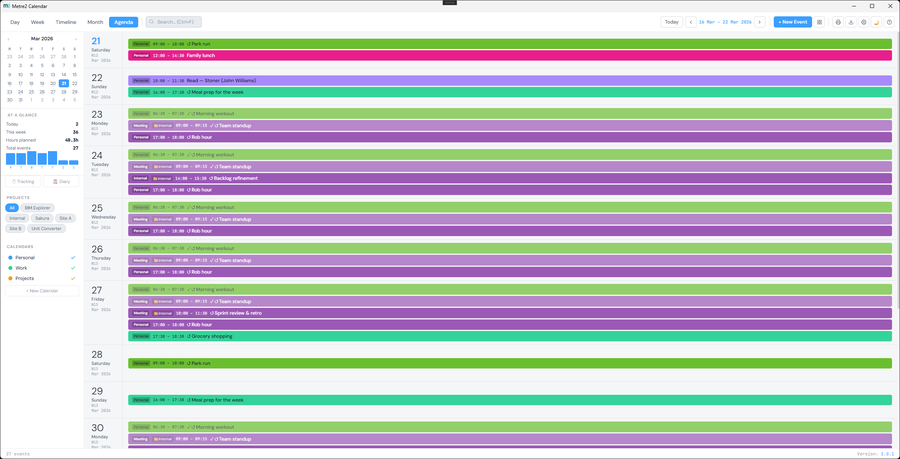Viewport: 900px width, 459px height.
Task: Show next month in mini calendar
Action: click(x=76, y=39)
